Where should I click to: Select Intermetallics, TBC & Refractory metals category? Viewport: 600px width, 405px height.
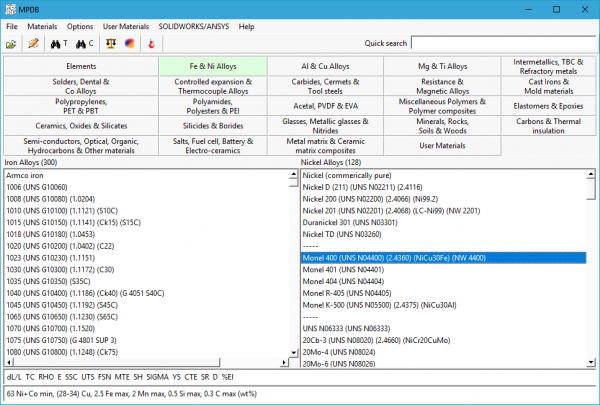[548, 66]
